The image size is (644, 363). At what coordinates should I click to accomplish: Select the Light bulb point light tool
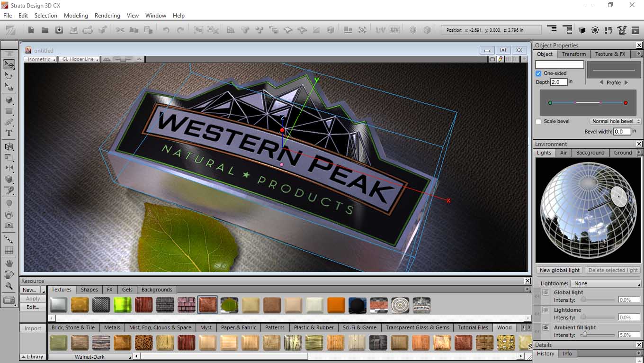[9, 203]
